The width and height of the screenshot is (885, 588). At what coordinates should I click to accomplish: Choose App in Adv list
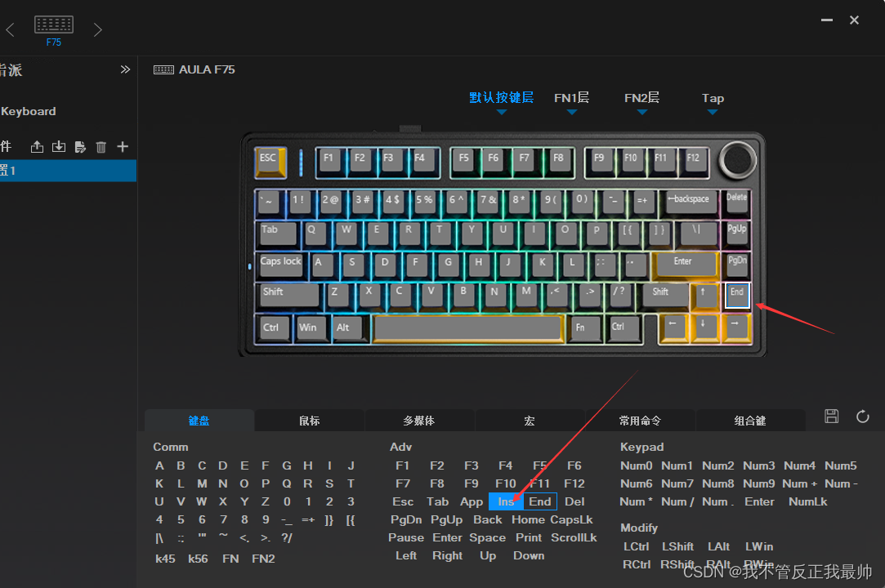[472, 502]
